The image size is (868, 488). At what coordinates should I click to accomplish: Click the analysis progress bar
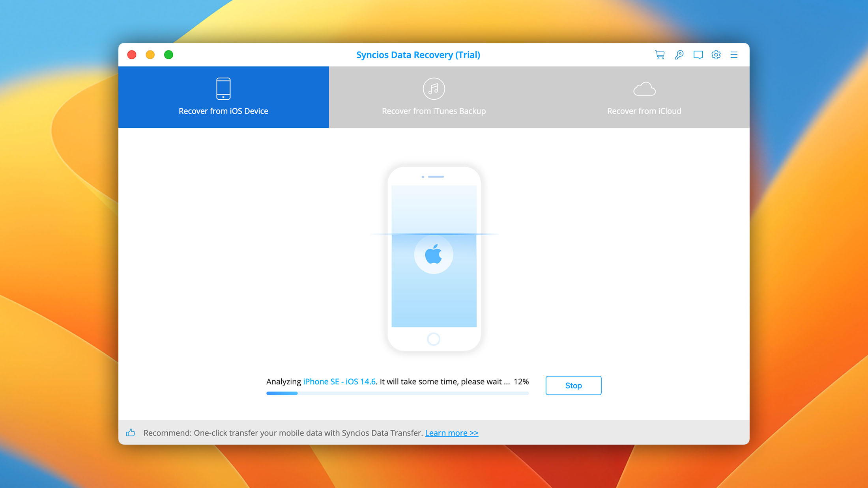point(397,393)
